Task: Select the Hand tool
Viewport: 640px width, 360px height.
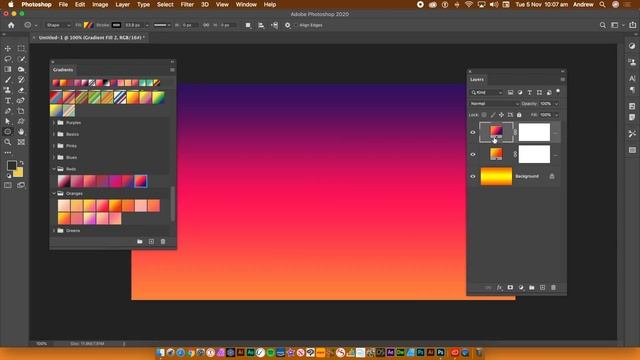Action: 21,131
